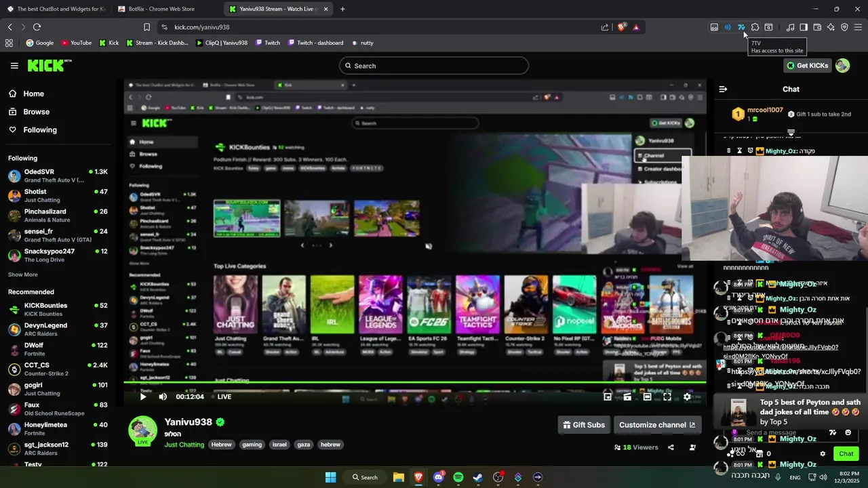The image size is (868, 488).
Task: Open KICKBounties in Recommended list
Action: (58, 309)
